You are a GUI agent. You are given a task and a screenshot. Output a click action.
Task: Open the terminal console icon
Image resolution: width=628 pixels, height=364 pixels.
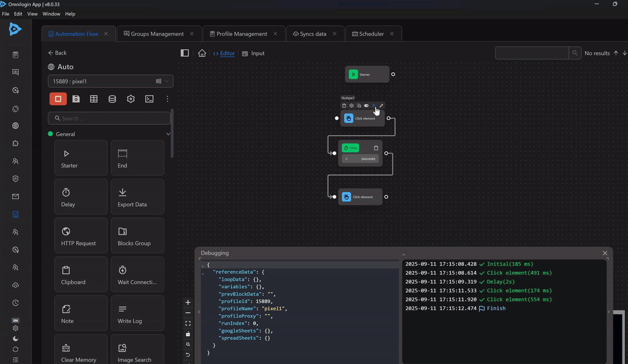point(149,99)
